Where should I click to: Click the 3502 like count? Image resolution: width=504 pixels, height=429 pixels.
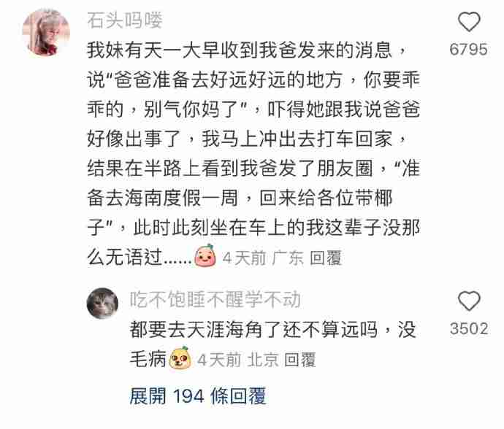(x=469, y=328)
